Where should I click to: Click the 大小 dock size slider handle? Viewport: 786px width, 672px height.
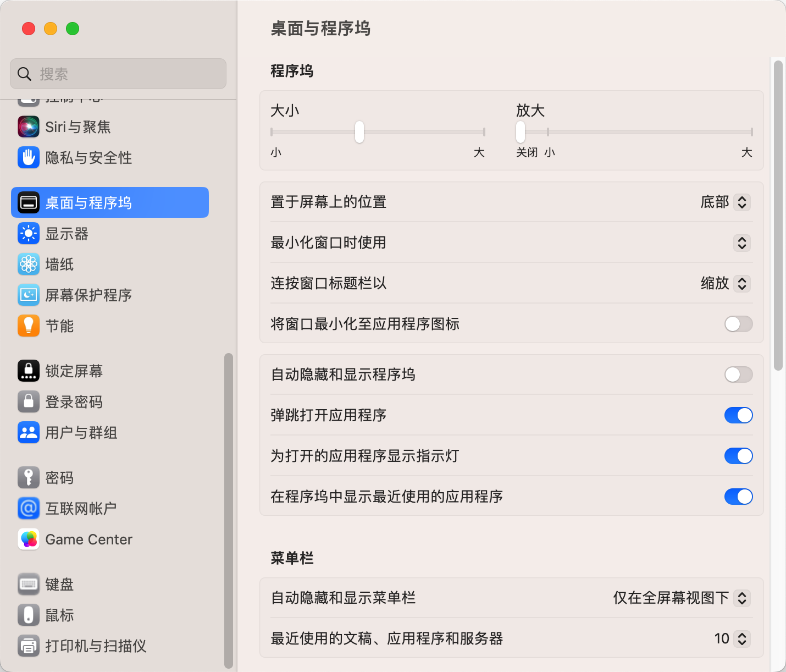(359, 132)
